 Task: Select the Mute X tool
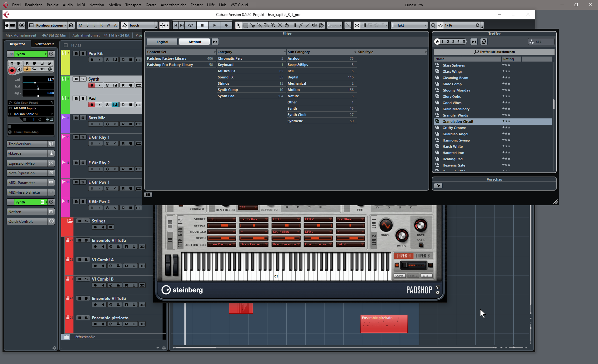point(280,25)
